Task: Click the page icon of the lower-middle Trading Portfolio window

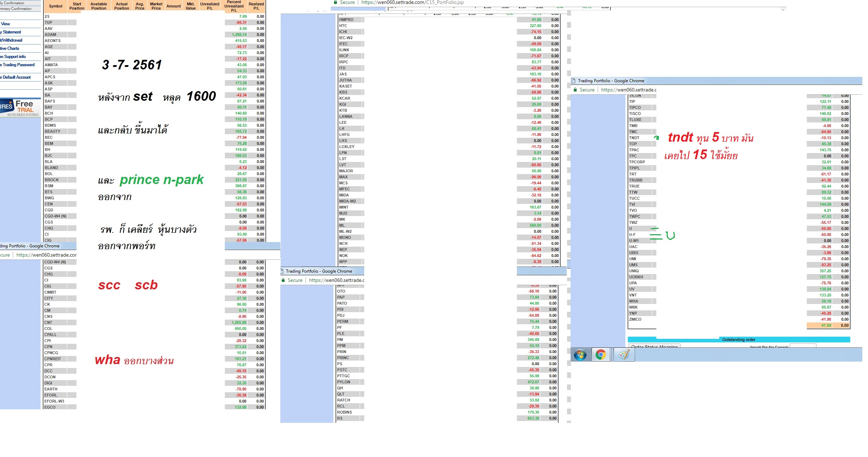Action: (x=282, y=271)
